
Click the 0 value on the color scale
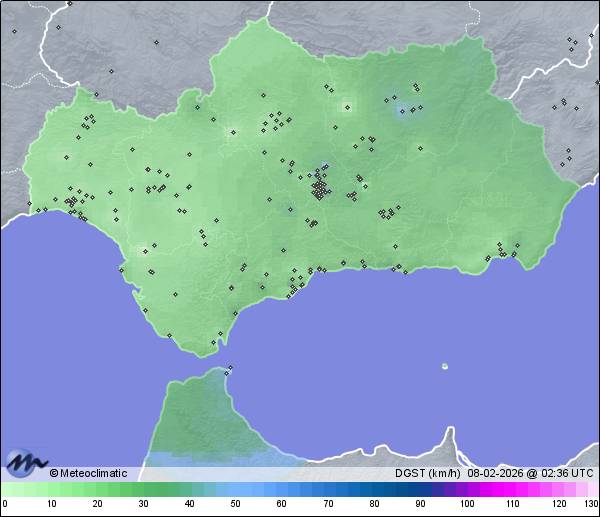(x=5, y=504)
